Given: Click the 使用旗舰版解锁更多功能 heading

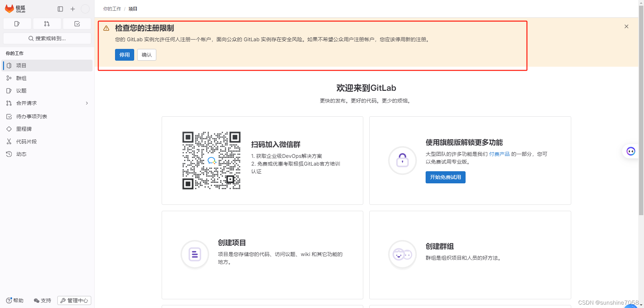Looking at the screenshot, I should pyautogui.click(x=464, y=143).
